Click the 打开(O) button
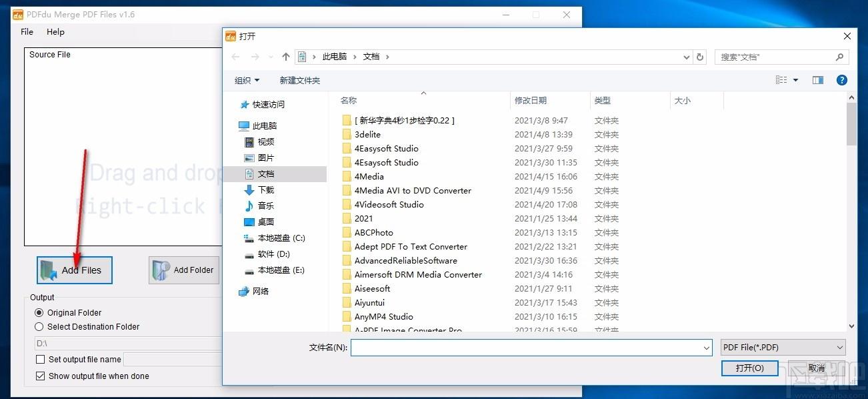 [x=749, y=368]
